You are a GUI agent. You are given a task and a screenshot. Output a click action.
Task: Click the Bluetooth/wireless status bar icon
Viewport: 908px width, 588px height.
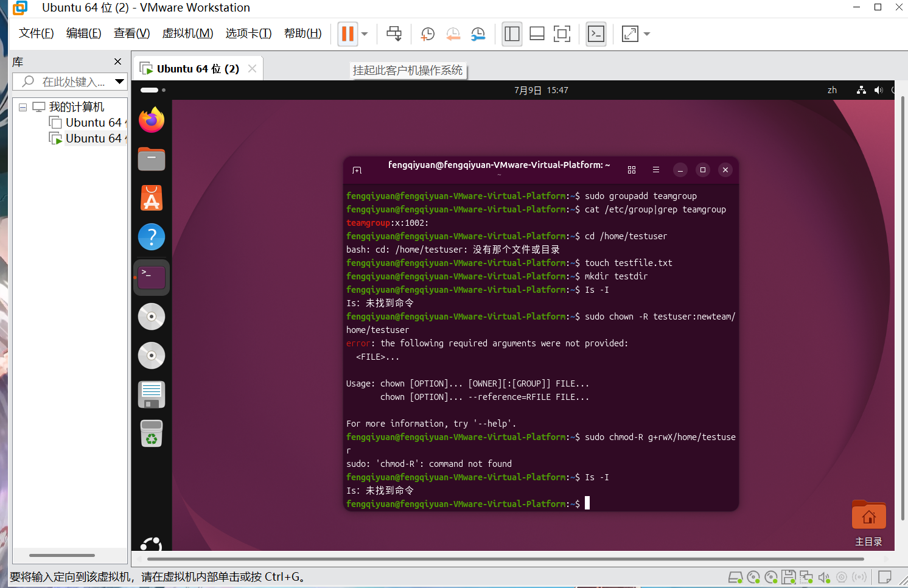tap(859, 577)
